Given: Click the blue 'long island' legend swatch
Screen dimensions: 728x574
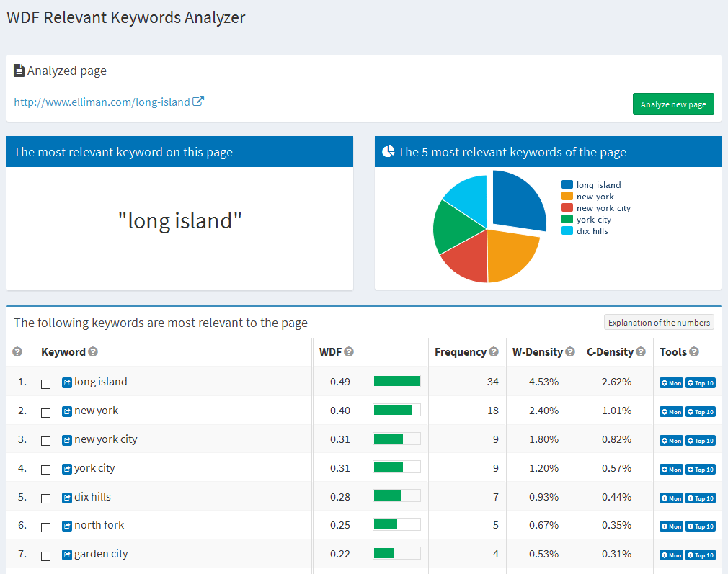Looking at the screenshot, I should [568, 184].
